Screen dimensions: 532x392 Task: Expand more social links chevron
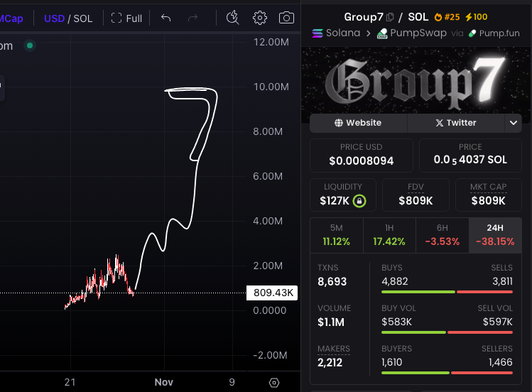[514, 123]
